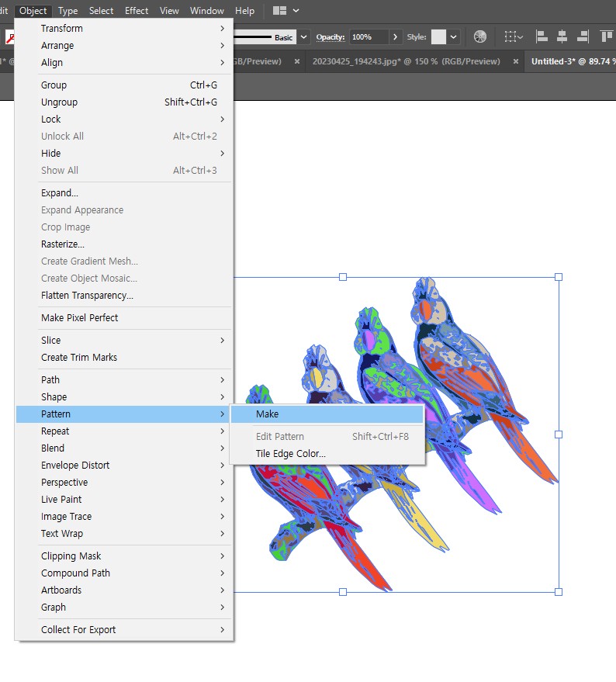Open the View menu
The image size is (616, 682).
click(x=169, y=10)
